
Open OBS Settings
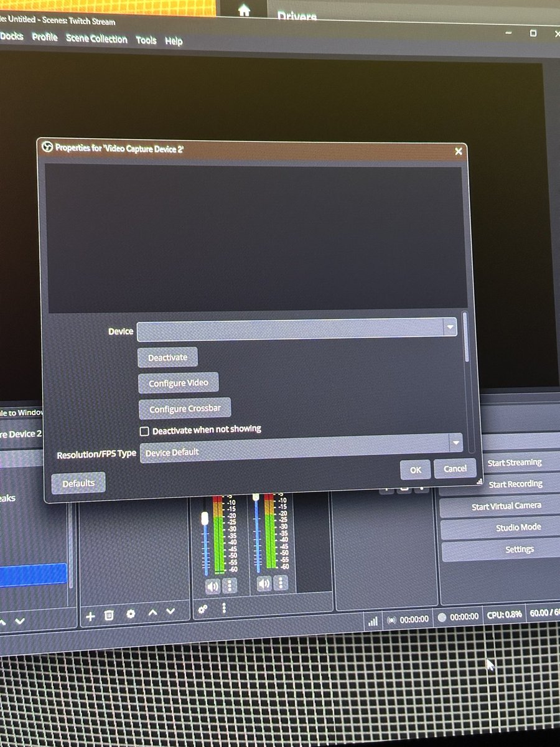519,549
